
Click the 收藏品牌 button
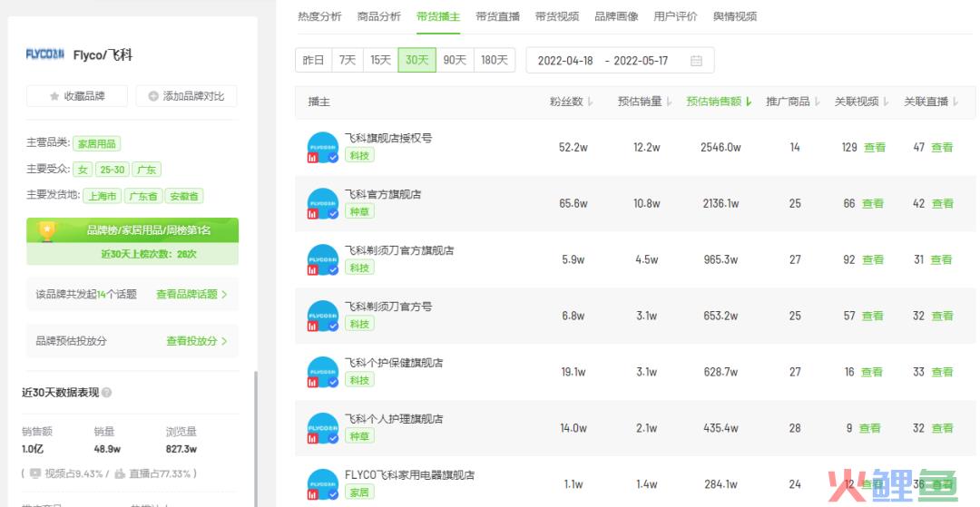coord(77,96)
